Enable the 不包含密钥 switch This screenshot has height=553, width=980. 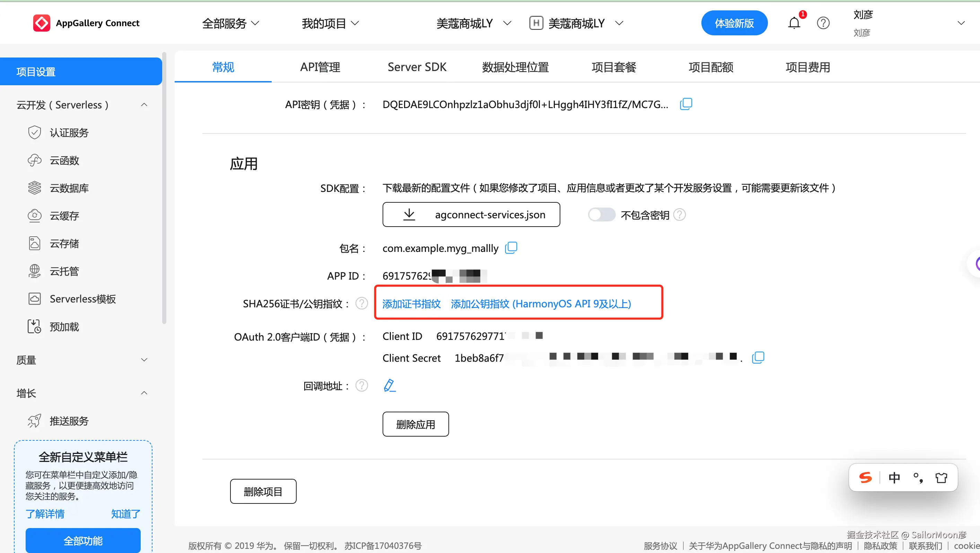(x=601, y=214)
